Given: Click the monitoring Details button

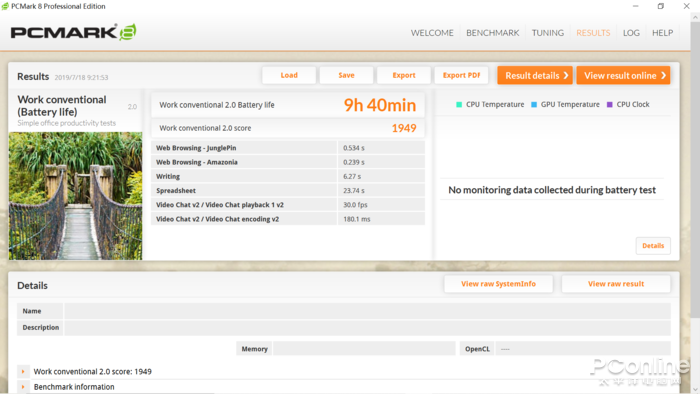Looking at the screenshot, I should click(653, 246).
